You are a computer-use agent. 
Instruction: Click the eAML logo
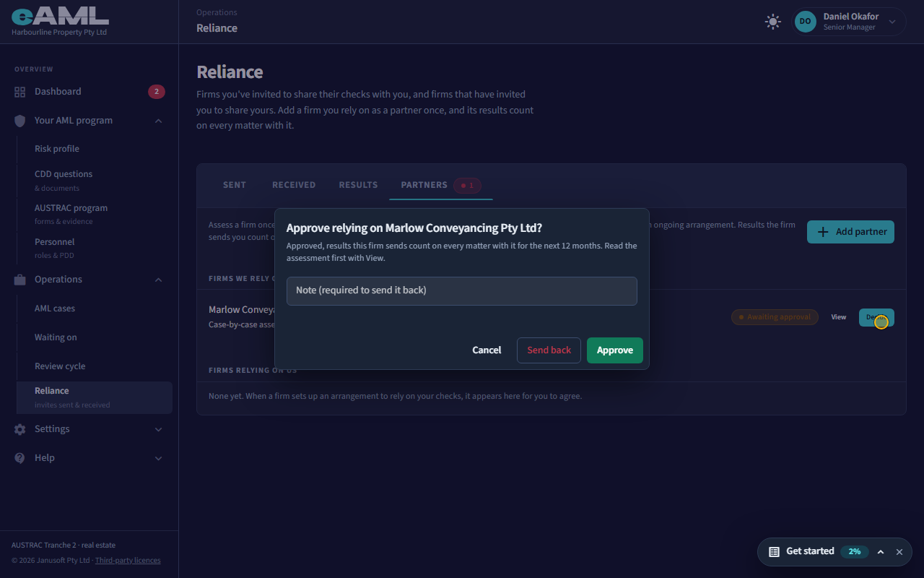coord(60,17)
